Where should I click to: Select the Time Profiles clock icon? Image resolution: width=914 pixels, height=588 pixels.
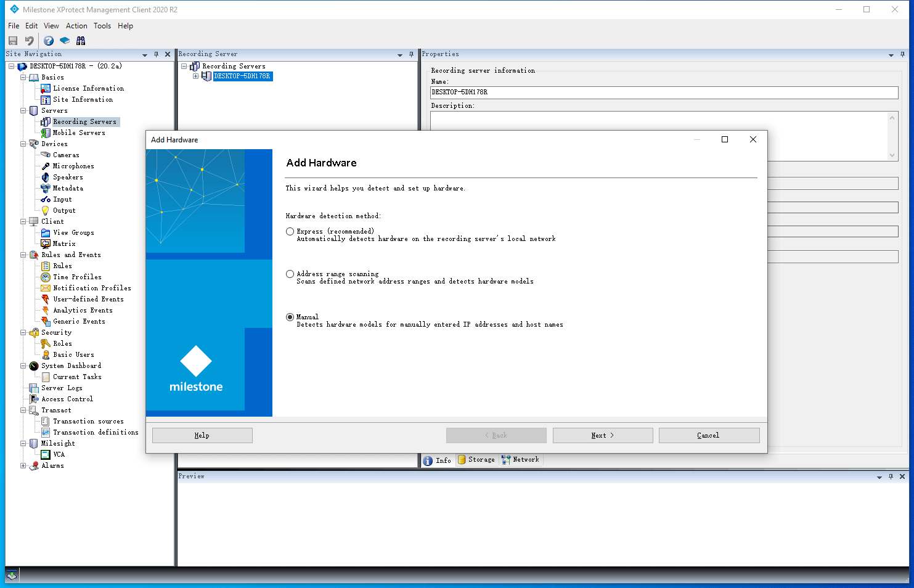tap(46, 277)
